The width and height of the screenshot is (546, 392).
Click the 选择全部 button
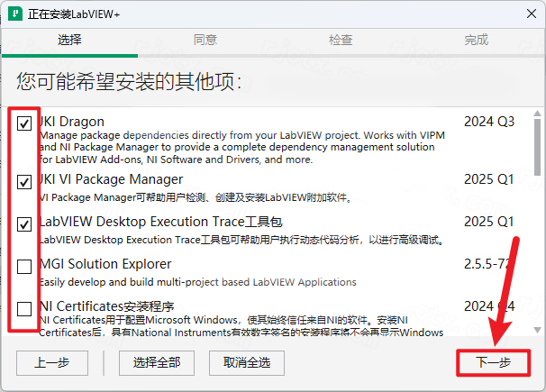coord(157,363)
